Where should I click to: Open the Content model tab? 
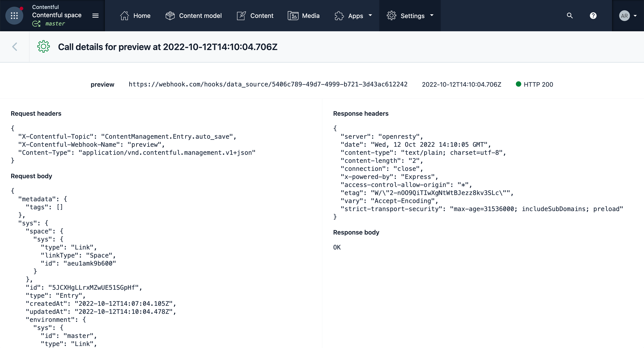tap(200, 15)
